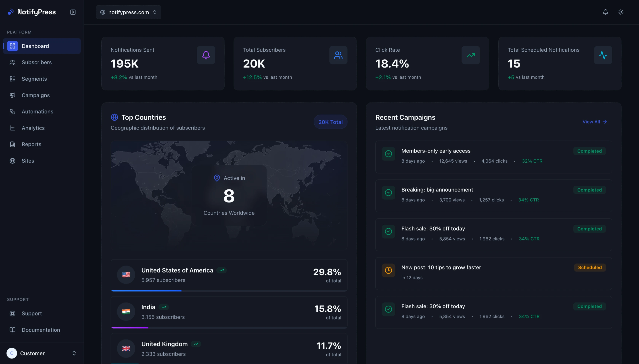
Task: Expand the Customer account menu
Action: click(42, 353)
